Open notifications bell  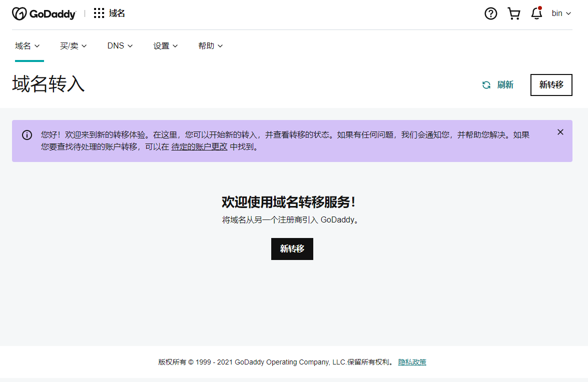tap(536, 13)
